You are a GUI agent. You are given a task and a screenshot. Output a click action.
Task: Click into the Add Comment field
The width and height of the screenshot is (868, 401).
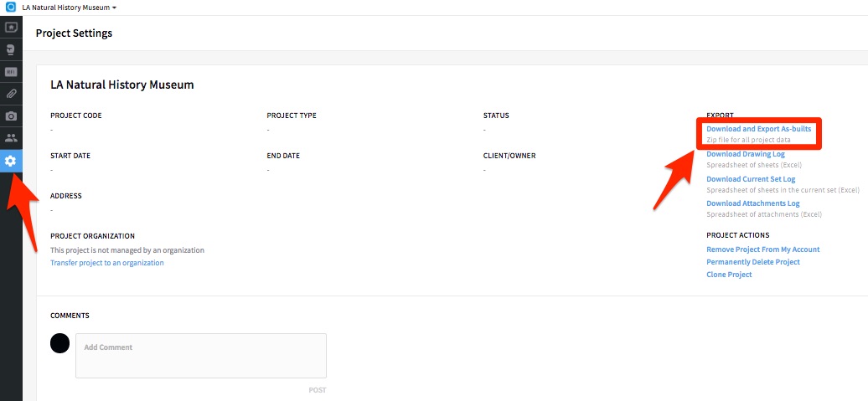[201, 356]
